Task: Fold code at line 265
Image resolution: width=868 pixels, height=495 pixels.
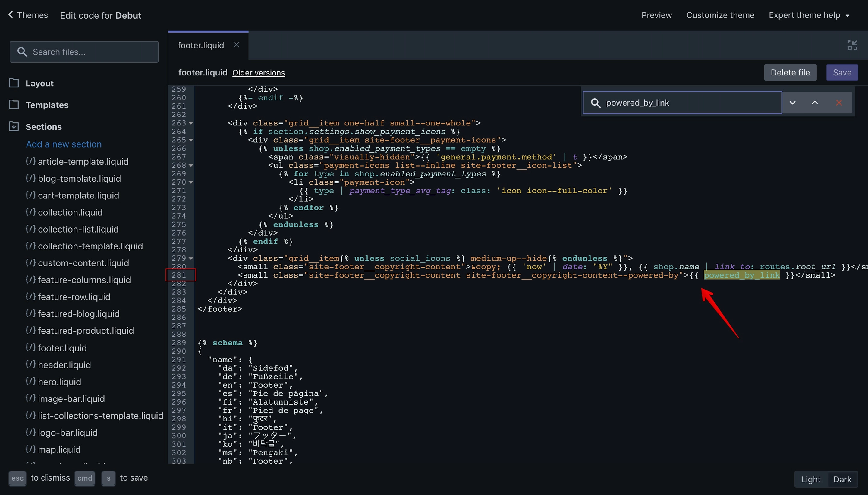Action: (191, 140)
